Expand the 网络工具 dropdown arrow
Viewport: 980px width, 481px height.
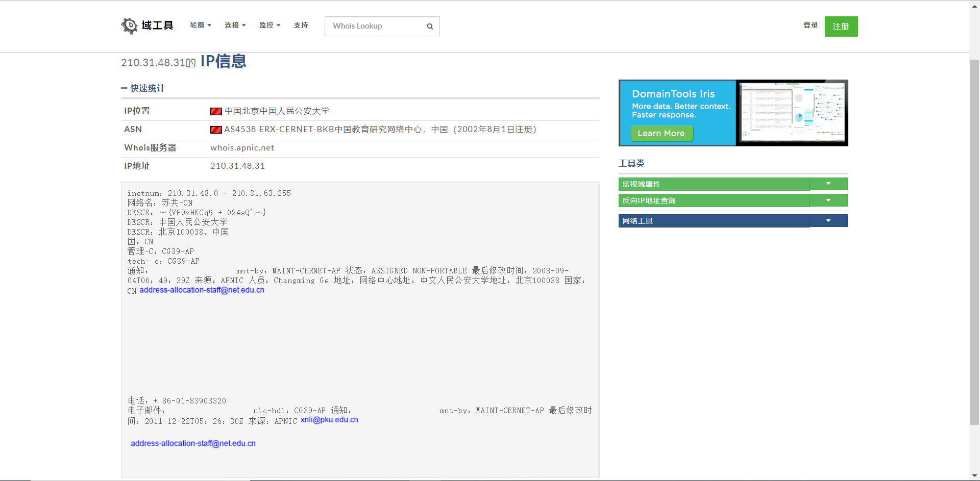pyautogui.click(x=828, y=221)
